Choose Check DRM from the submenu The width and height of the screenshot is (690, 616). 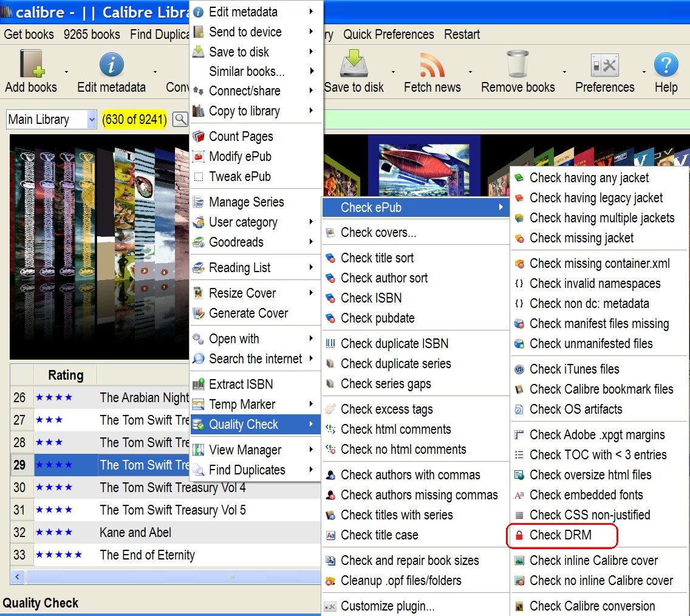coord(560,535)
